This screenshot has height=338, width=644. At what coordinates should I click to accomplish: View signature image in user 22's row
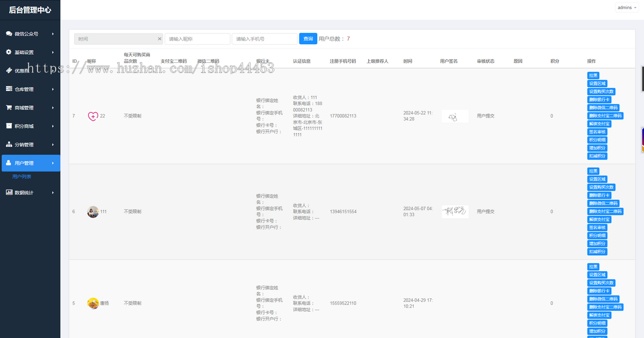click(455, 116)
